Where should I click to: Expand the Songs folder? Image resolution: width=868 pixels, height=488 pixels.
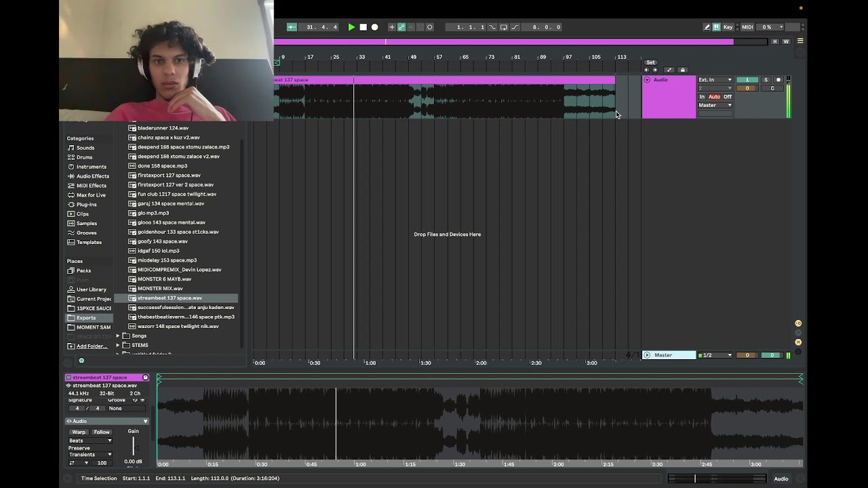tap(117, 336)
